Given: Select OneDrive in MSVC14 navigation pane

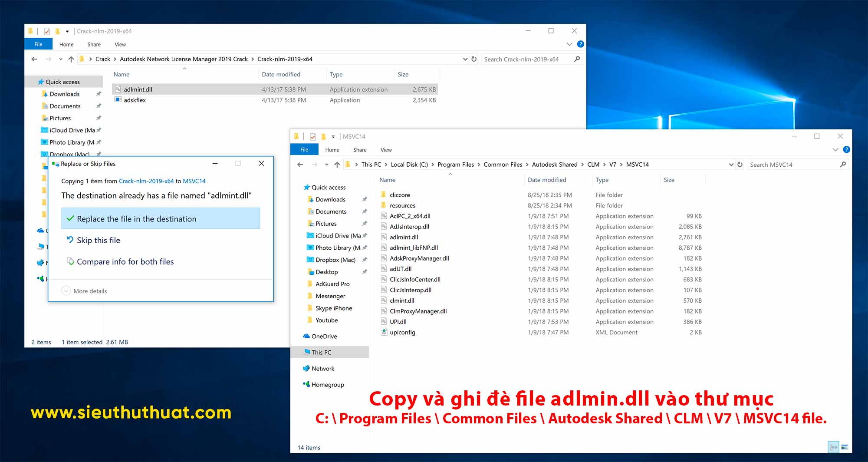Looking at the screenshot, I should coord(324,337).
